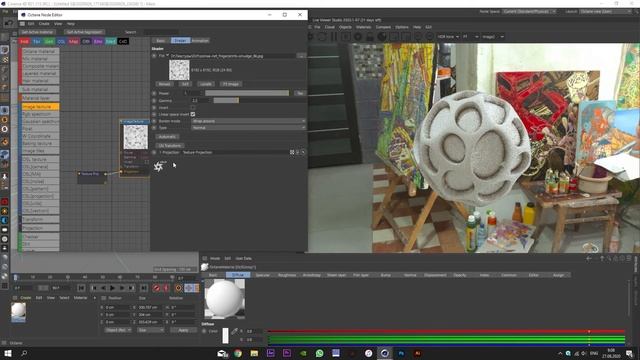Open the Objects menu in Live Viewer
The height and width of the screenshot is (360, 640).
[x=345, y=27]
